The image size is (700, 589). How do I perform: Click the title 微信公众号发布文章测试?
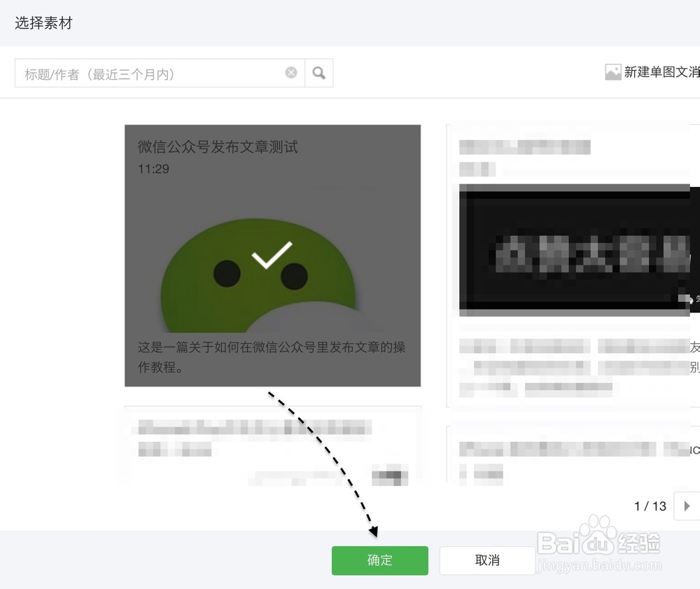[x=218, y=147]
